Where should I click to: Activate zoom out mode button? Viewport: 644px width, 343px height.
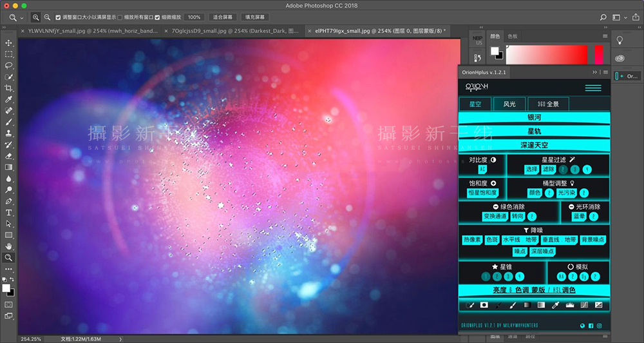(47, 17)
